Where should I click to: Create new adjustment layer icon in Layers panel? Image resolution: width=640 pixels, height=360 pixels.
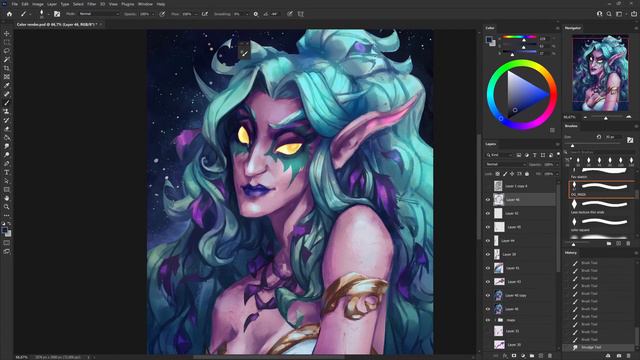523,356
